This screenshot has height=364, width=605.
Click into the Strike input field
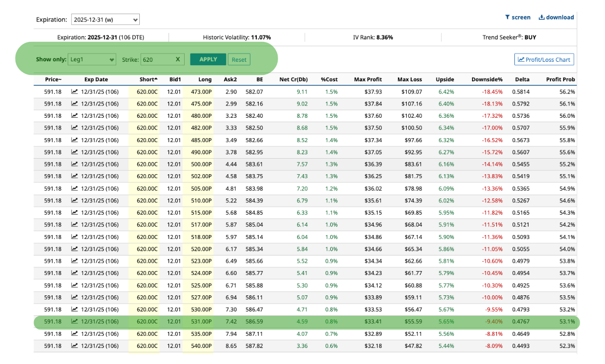(157, 59)
